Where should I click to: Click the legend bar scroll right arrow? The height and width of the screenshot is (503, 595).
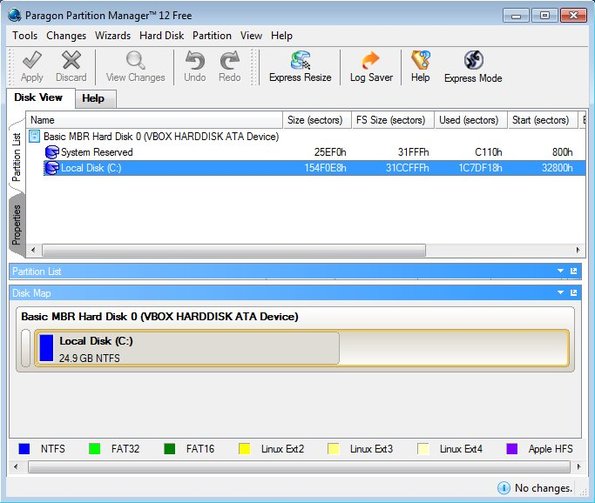(x=578, y=467)
